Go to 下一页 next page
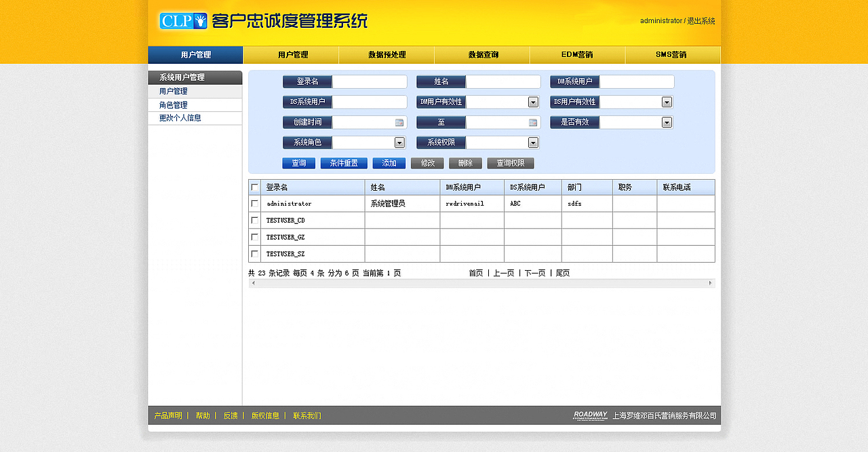The width and height of the screenshot is (868, 452). point(535,274)
